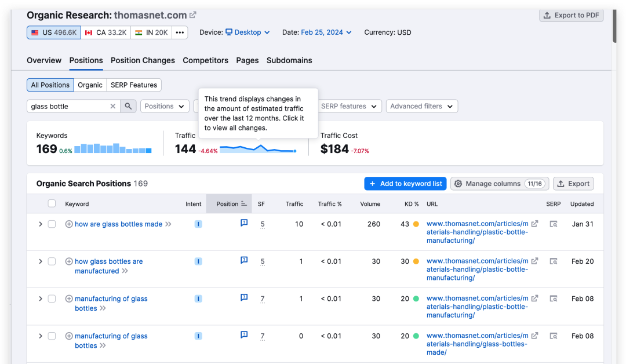This screenshot has width=626, height=364.
Task: Check the box for 'how are glass bottles made'
Action: click(52, 224)
